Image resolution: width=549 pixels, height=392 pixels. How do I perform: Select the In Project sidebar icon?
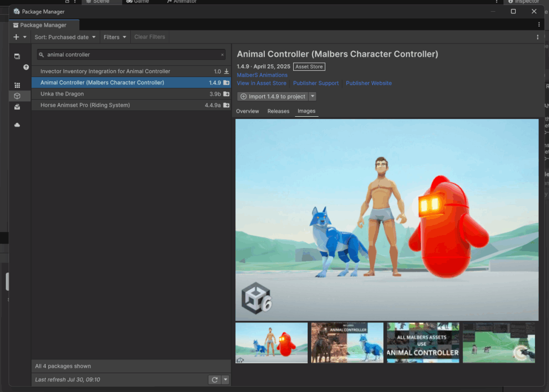17,56
